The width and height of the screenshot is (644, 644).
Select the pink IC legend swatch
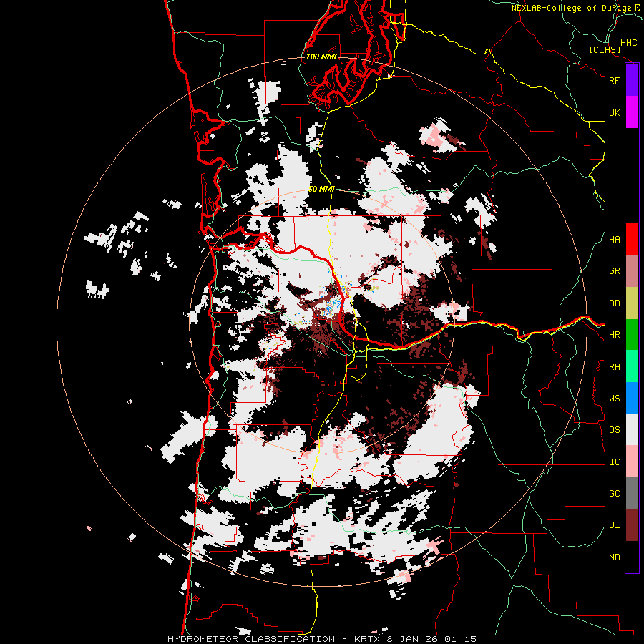632,462
